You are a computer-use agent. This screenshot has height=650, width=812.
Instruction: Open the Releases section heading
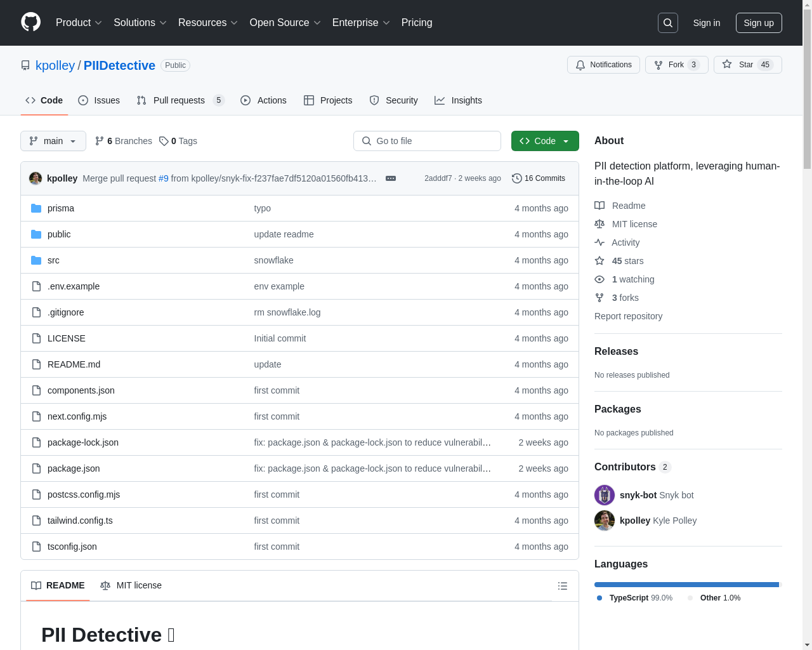(x=616, y=351)
